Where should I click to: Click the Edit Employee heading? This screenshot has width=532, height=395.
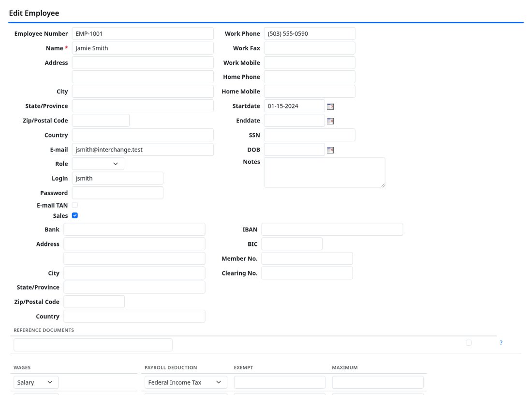(x=34, y=13)
